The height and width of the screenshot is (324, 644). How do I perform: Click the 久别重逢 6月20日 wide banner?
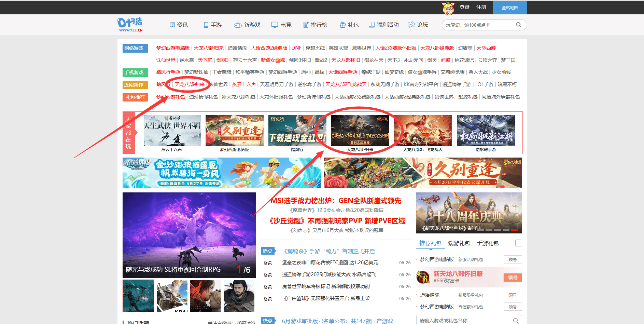coord(423,173)
